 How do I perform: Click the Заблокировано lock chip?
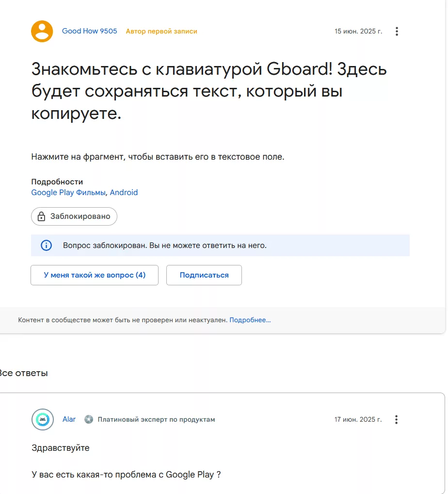click(x=74, y=216)
